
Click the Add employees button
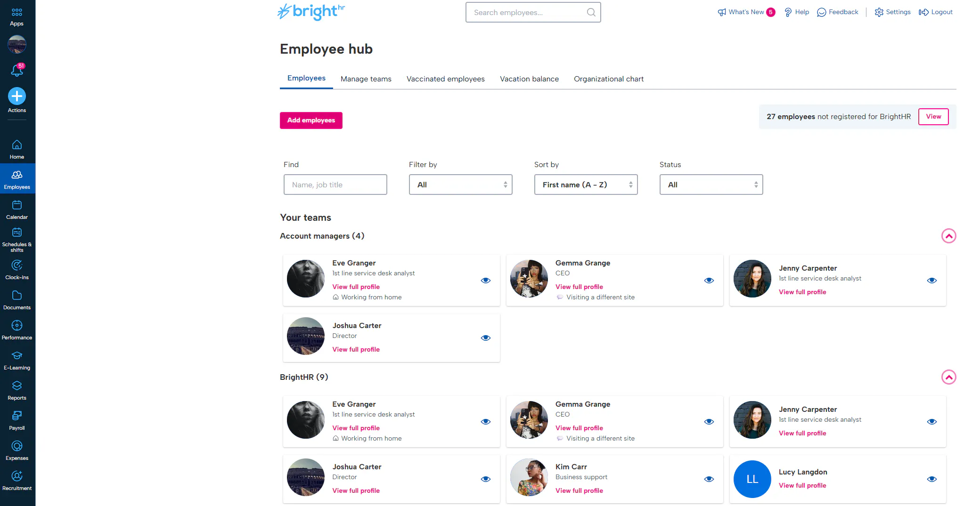click(311, 120)
